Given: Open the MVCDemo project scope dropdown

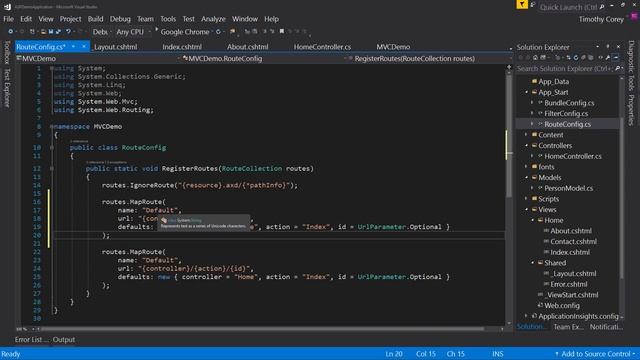Looking at the screenshot, I should [98, 58].
